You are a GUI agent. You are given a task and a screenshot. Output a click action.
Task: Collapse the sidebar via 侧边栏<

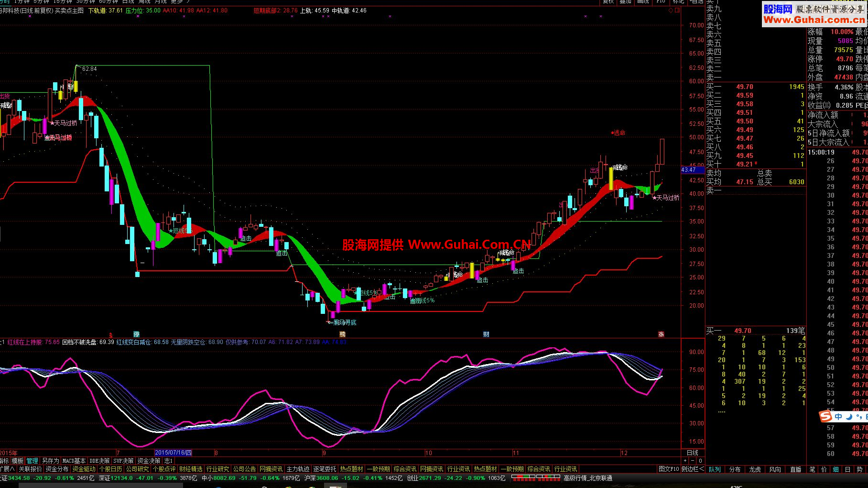click(x=693, y=469)
